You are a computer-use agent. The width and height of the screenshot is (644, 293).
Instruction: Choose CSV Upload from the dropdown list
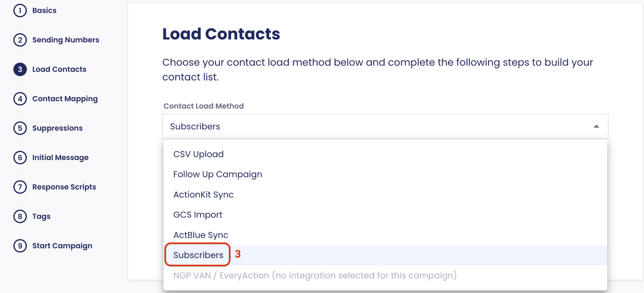point(198,154)
